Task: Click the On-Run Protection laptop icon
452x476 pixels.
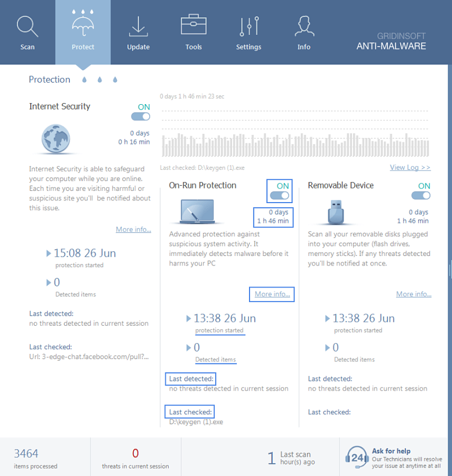Action: [197, 212]
